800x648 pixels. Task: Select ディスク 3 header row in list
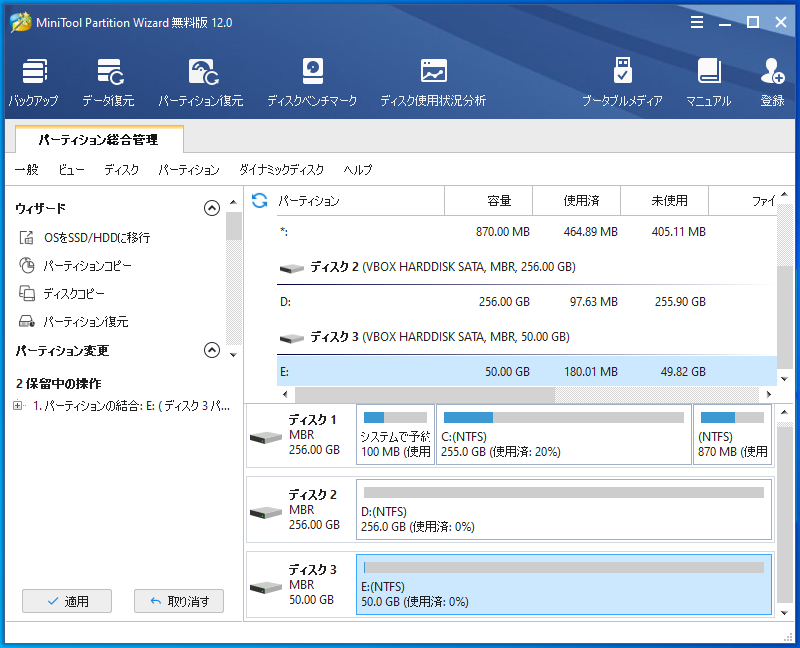coord(527,337)
